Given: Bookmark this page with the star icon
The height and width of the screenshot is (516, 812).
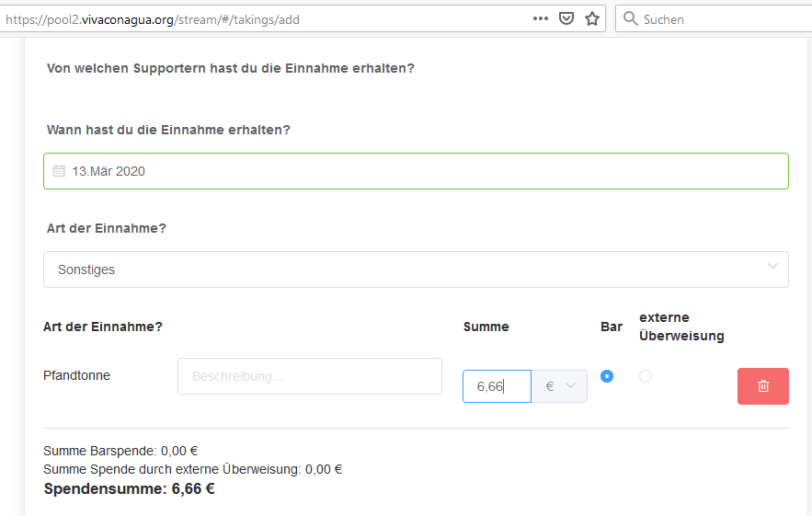Looking at the screenshot, I should (592, 18).
